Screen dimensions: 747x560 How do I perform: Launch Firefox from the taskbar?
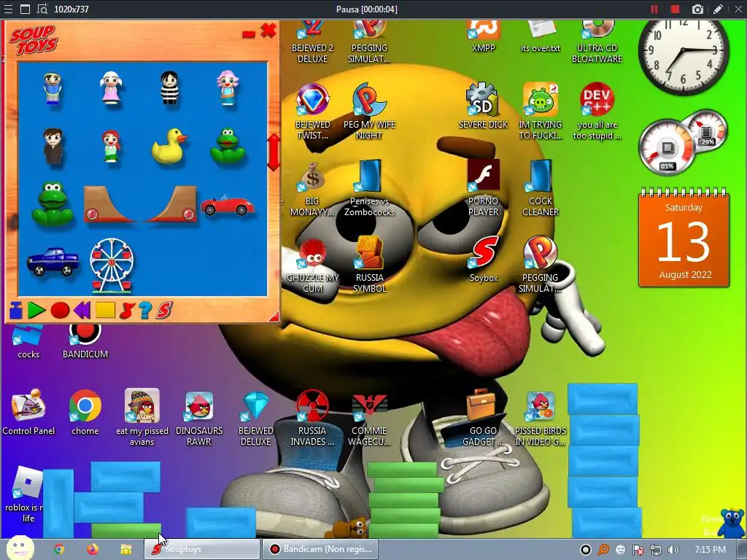pos(93,549)
